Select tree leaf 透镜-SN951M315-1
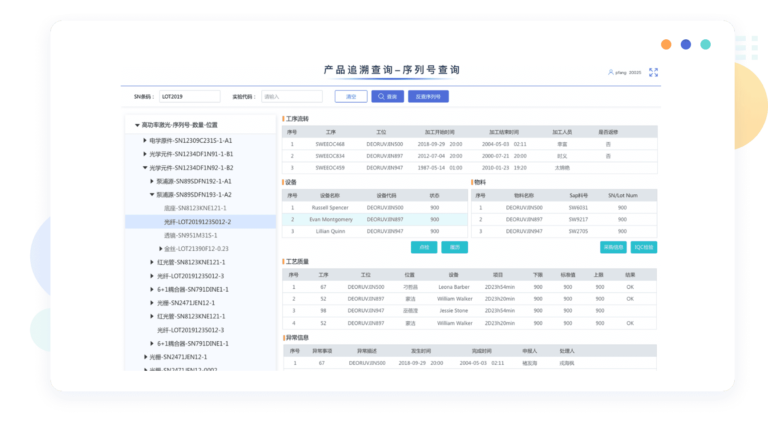 coord(191,235)
